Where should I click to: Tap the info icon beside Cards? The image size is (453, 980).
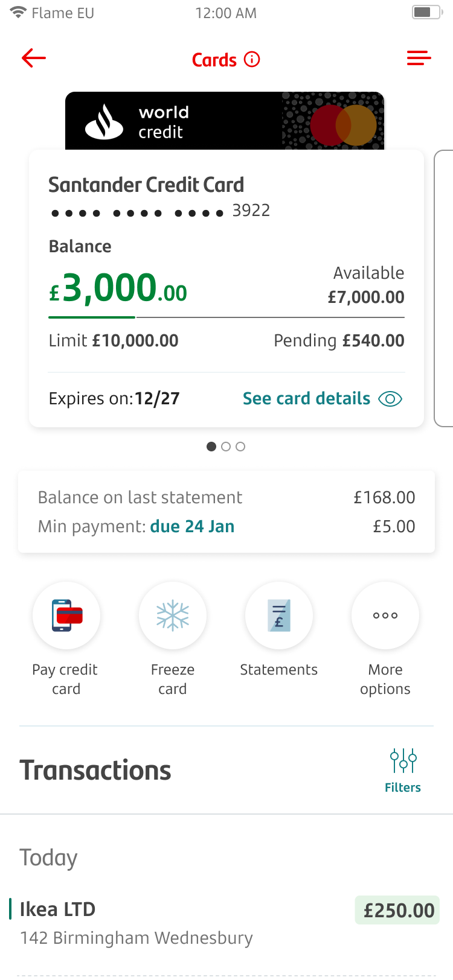pos(252,59)
